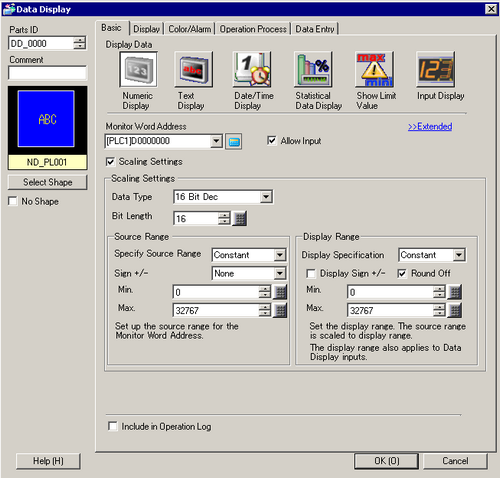Toggle the Allow Input checkbox
The width and height of the screenshot is (500, 478).
tap(272, 141)
